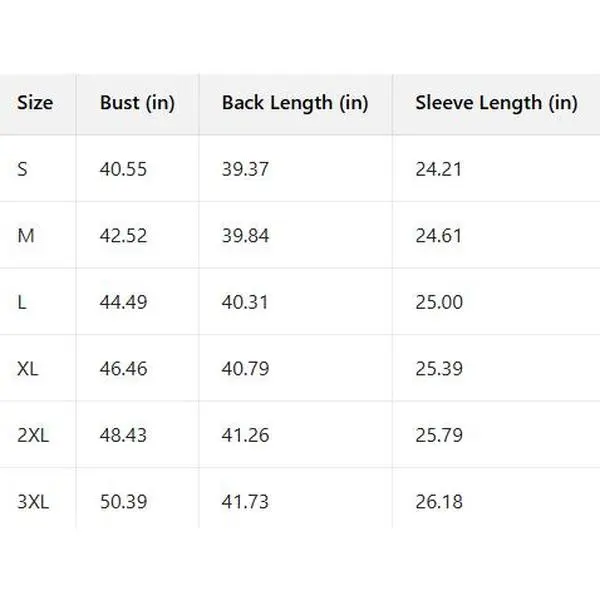600x600 pixels.
Task: Select the 2XL size cell
Action: tap(32, 435)
